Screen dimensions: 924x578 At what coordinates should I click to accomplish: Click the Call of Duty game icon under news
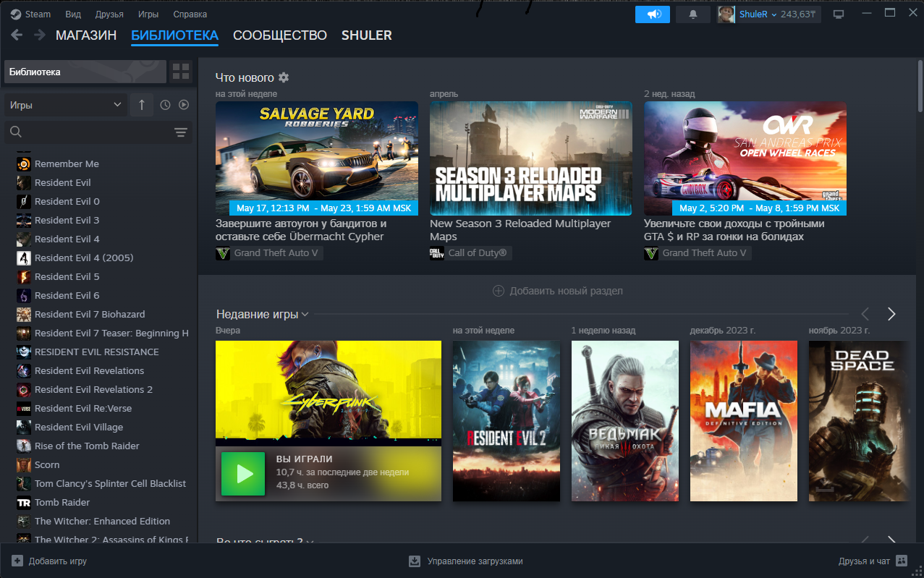tap(437, 253)
